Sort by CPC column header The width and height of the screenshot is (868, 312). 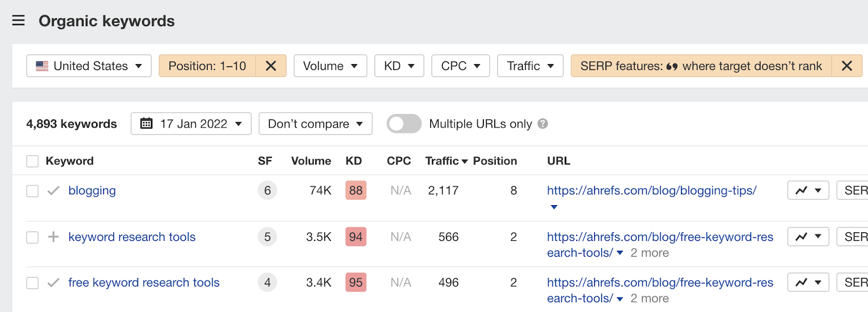coord(399,161)
